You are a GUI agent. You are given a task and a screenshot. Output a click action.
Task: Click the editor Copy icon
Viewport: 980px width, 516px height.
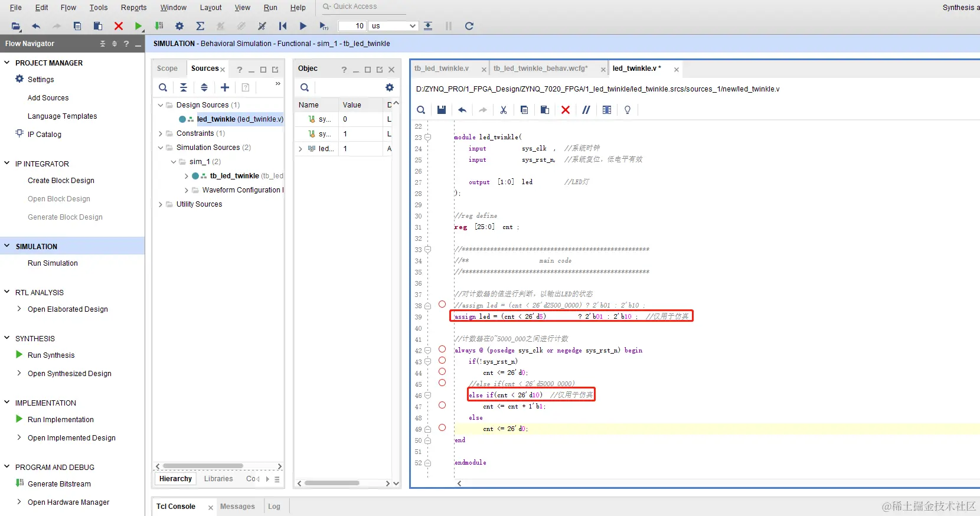pos(524,110)
